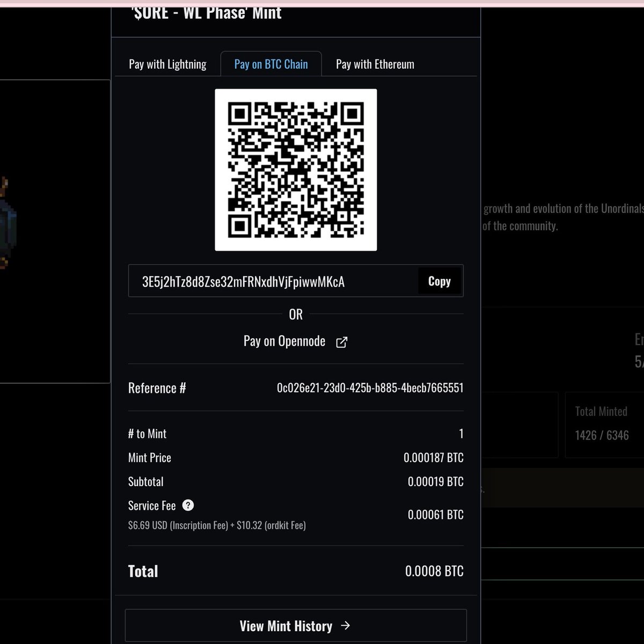Click the Subtotal value 0.00019 BTC
The width and height of the screenshot is (644, 644).
[x=436, y=482]
